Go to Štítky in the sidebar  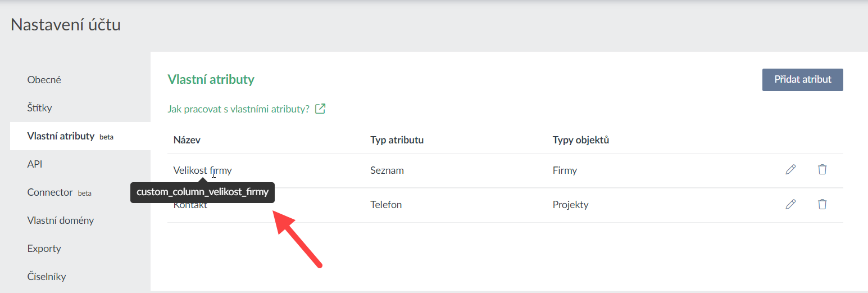tap(39, 108)
